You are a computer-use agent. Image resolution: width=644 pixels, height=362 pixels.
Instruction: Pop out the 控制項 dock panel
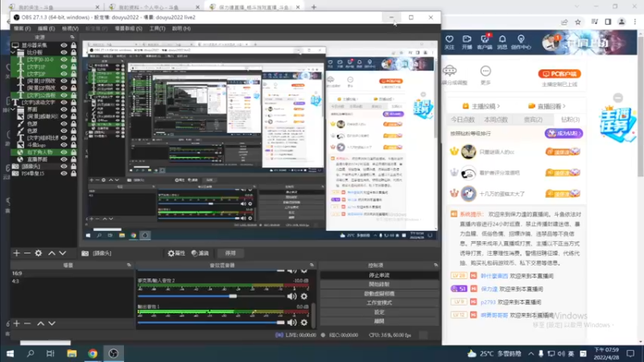pyautogui.click(x=436, y=265)
